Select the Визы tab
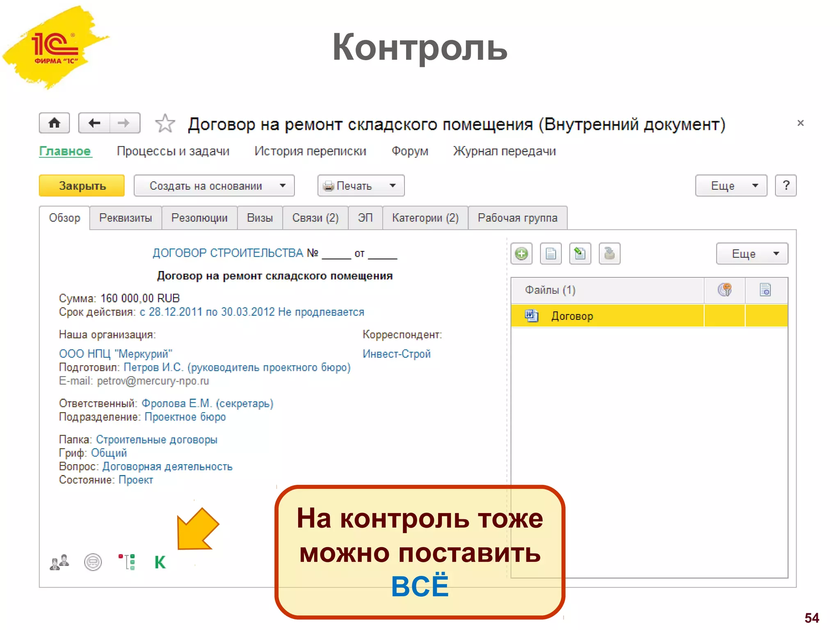Image resolution: width=840 pixels, height=630 pixels. click(x=260, y=218)
